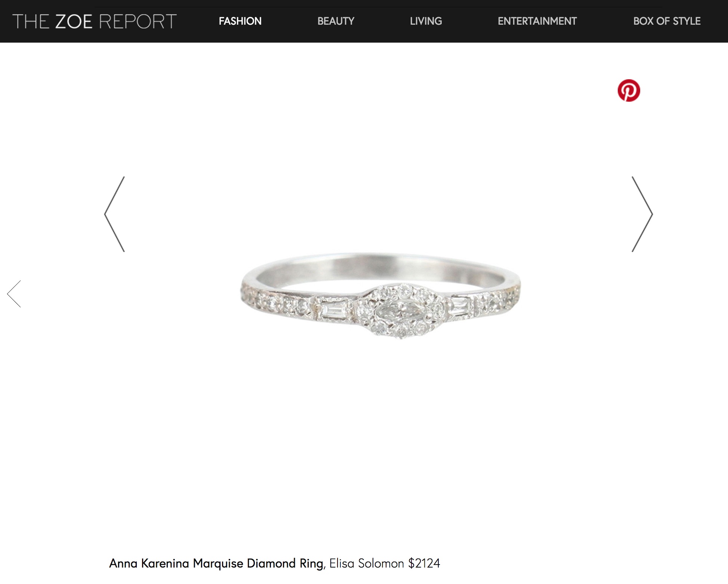Click the diamond ring product photo
Viewport: 728px width, 584px height.
[x=380, y=295]
